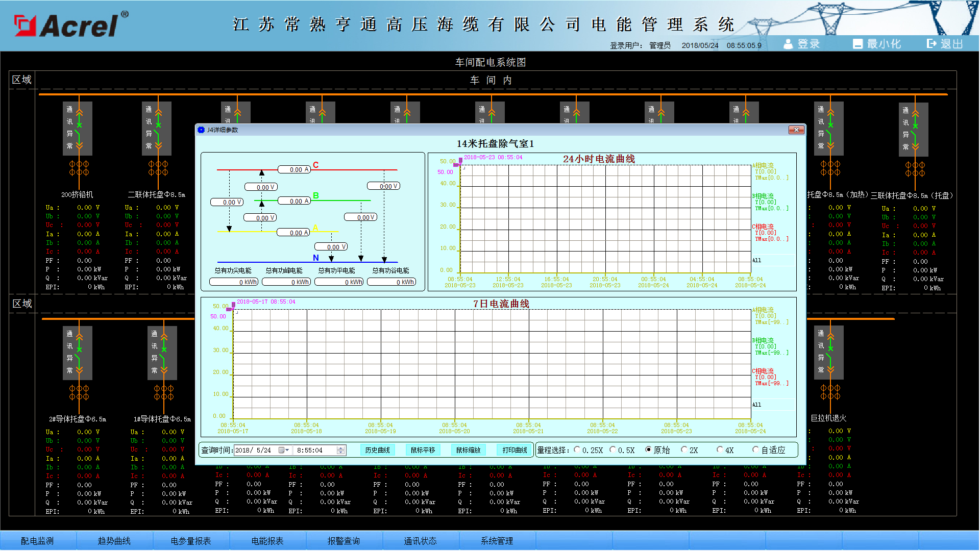Click the 退出 button in header
980x551 pixels.
click(945, 44)
